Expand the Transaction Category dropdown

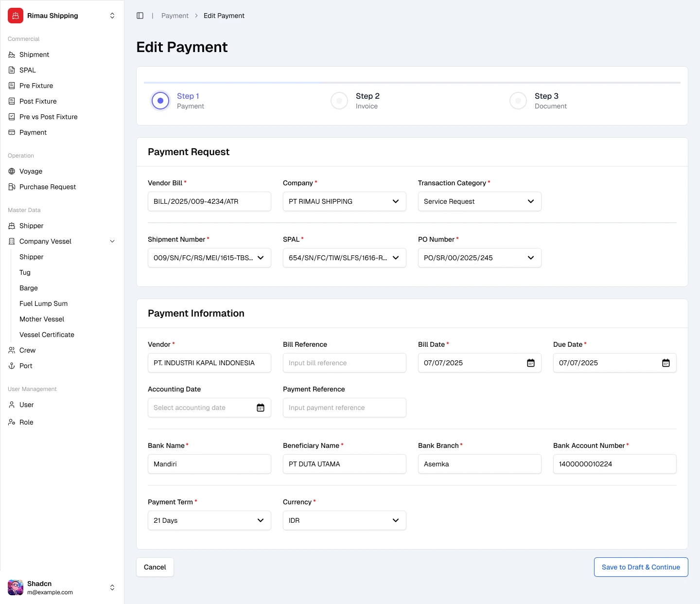[479, 201]
